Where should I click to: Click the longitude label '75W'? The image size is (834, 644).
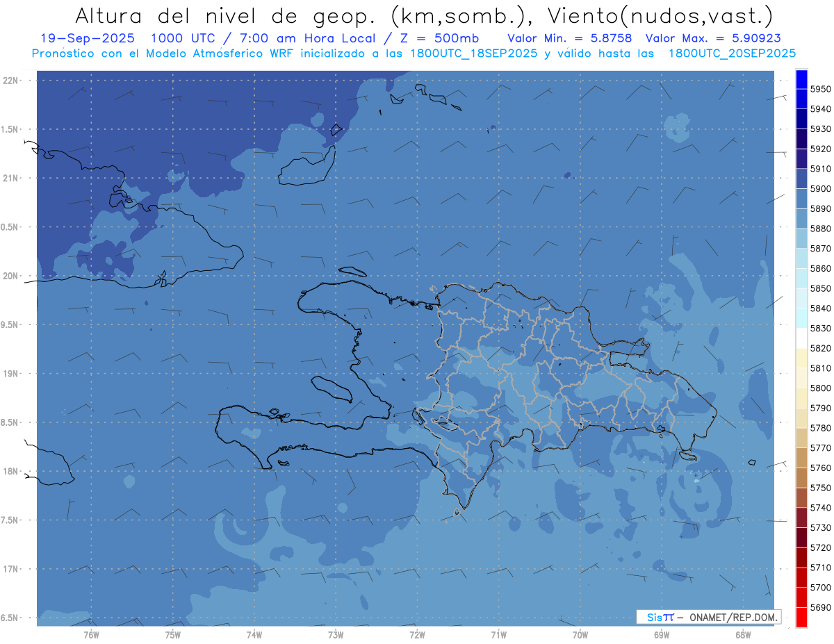(172, 634)
